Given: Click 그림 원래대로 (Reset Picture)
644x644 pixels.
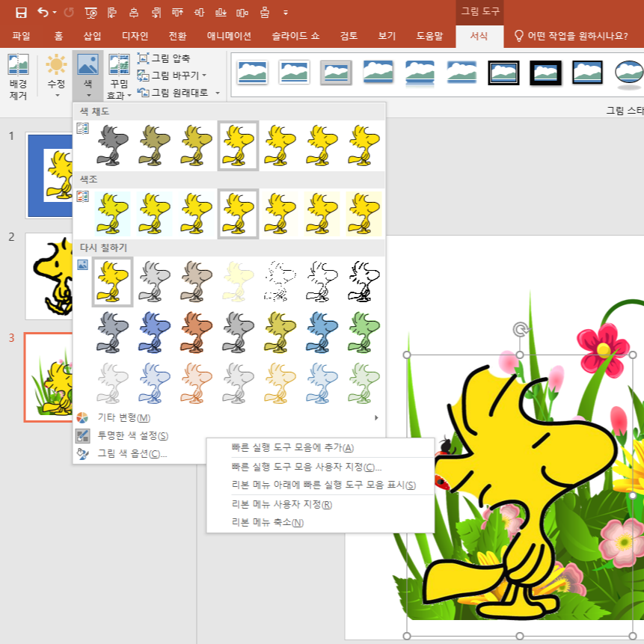Looking at the screenshot, I should pos(173,93).
